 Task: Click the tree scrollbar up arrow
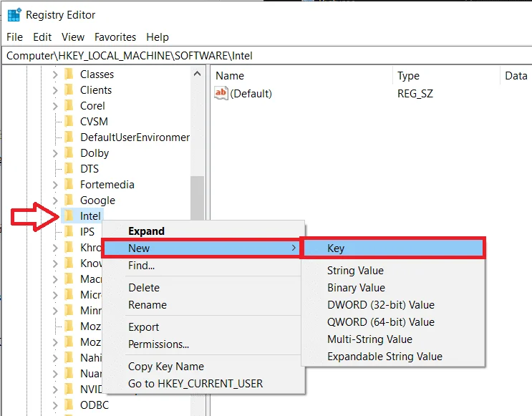click(197, 74)
